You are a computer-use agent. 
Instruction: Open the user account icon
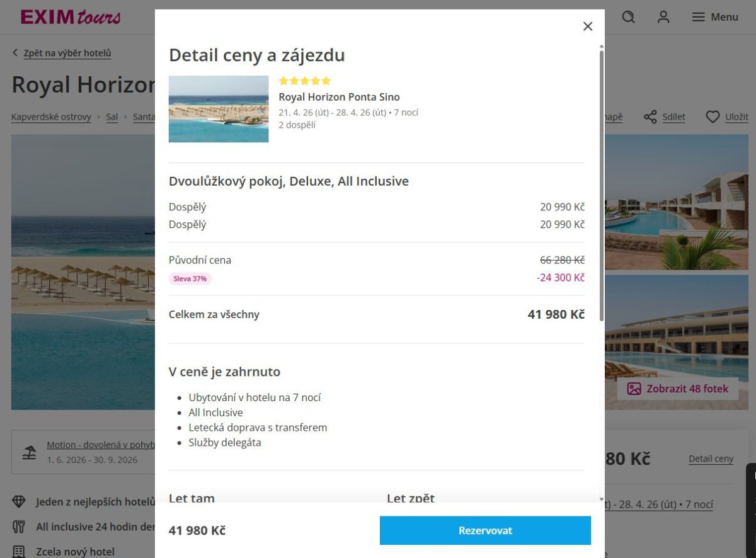[x=663, y=17]
